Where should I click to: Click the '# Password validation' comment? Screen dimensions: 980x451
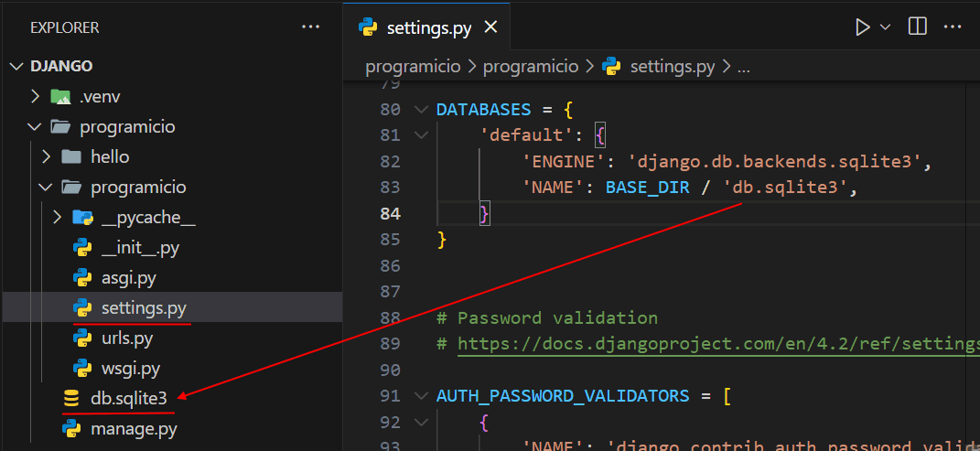point(547,318)
